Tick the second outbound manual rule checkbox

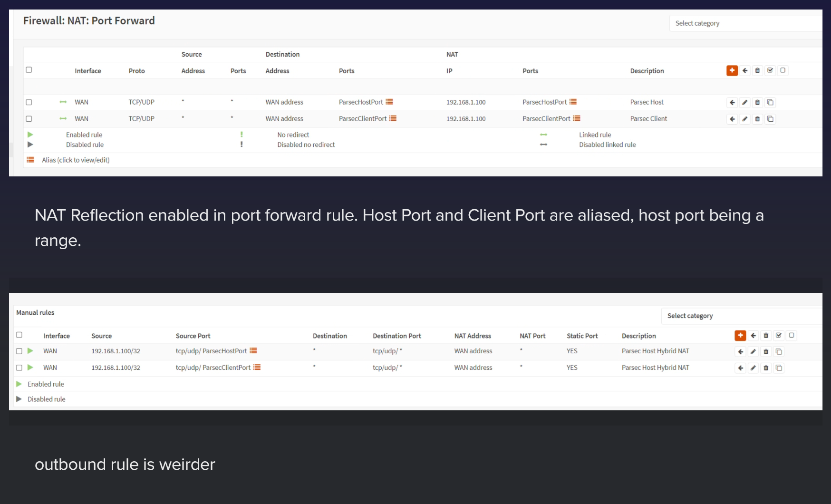point(19,368)
